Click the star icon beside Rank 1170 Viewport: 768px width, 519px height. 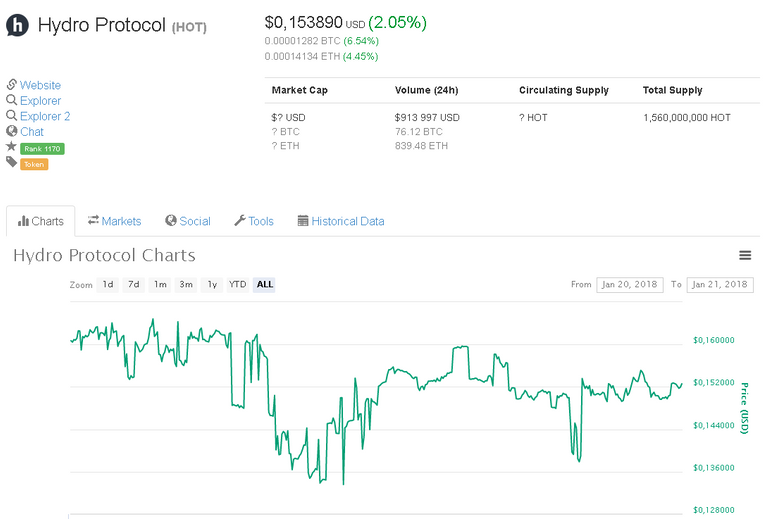[x=11, y=146]
